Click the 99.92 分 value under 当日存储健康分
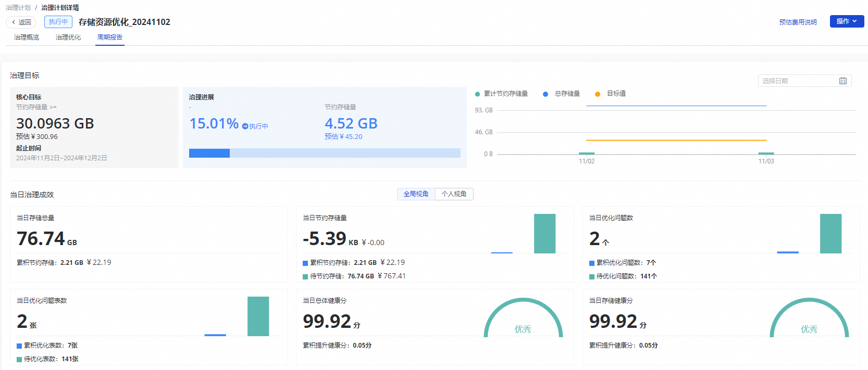 pyautogui.click(x=618, y=321)
